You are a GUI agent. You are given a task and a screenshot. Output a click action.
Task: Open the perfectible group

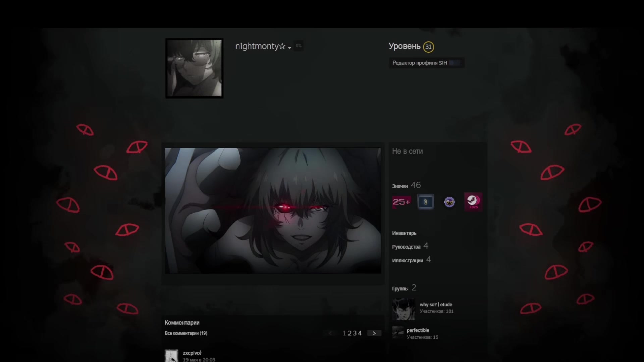pyautogui.click(x=418, y=330)
